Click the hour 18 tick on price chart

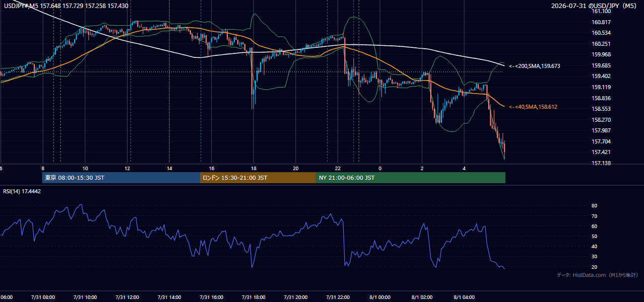(253, 168)
